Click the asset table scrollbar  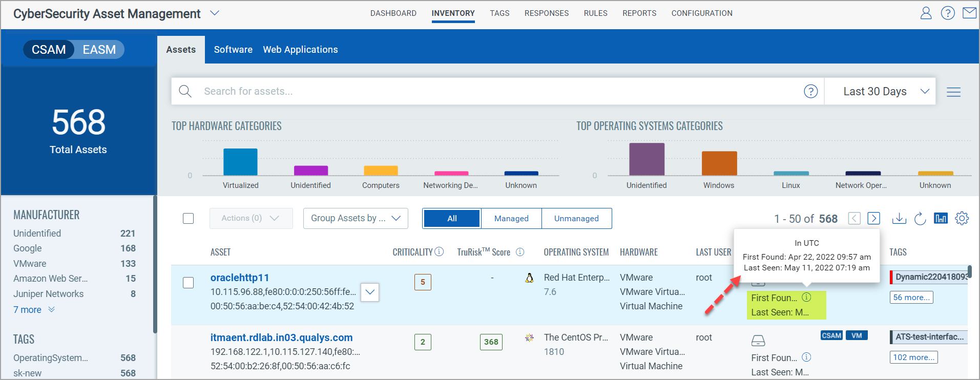click(969, 272)
